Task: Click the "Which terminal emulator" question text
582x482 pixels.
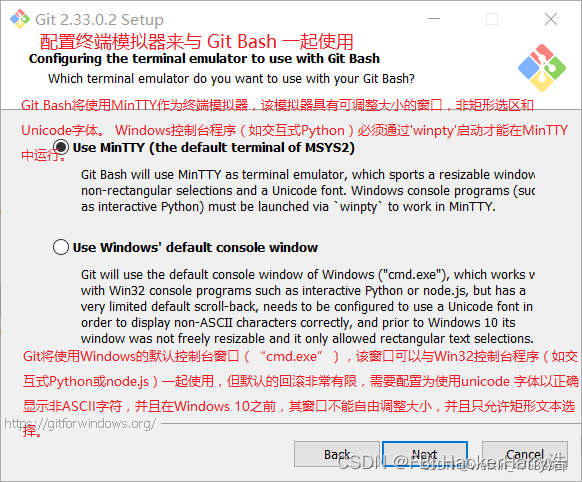Action: tap(231, 79)
